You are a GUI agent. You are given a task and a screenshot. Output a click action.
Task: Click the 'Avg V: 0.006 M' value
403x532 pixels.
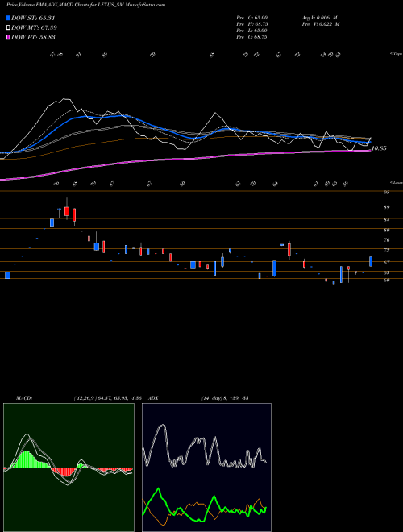coord(319,18)
